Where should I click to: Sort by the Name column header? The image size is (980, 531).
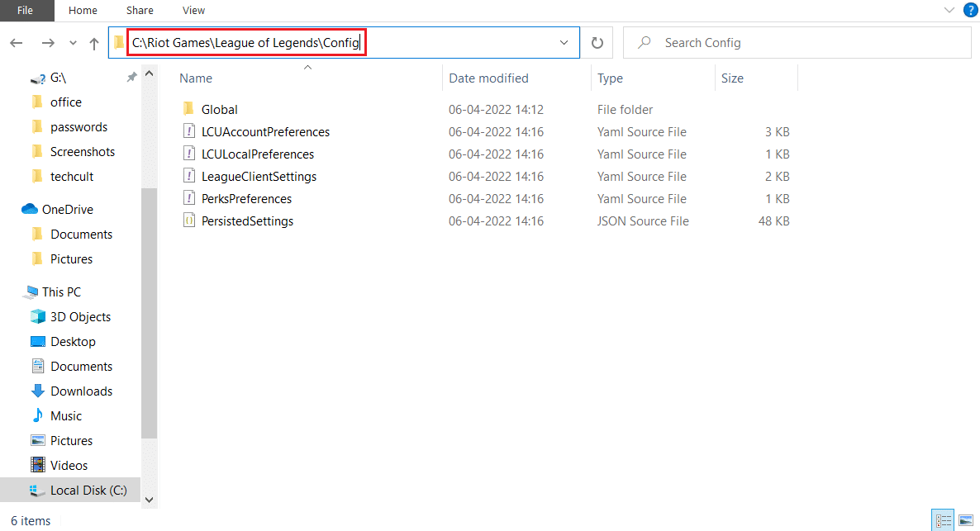tap(196, 78)
